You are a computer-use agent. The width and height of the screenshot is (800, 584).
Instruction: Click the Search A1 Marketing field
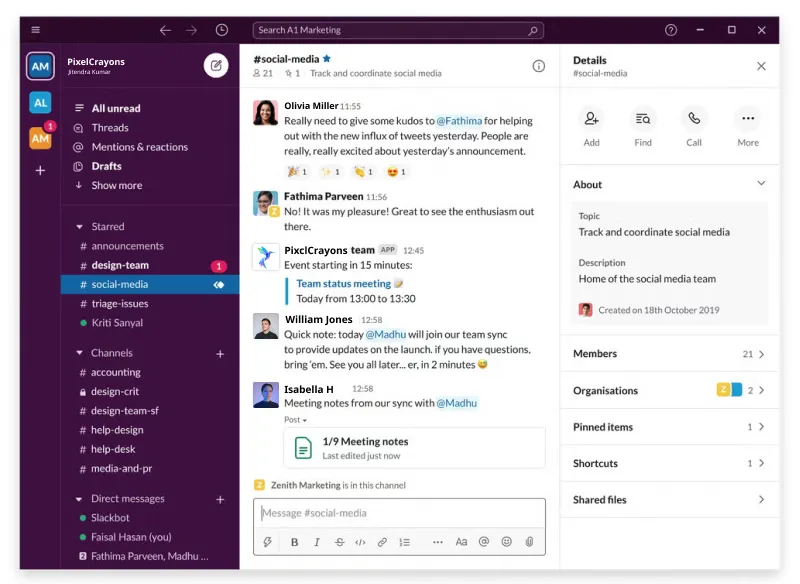[x=398, y=31]
